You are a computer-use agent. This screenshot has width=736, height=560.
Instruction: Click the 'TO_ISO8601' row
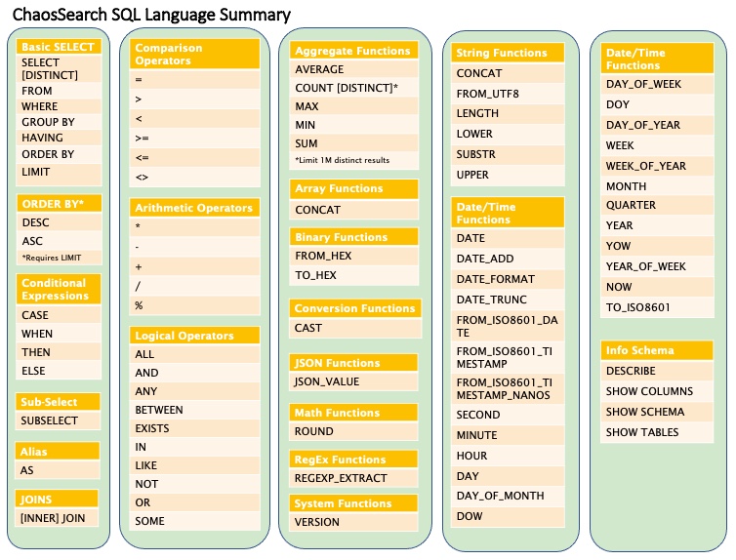(657, 307)
